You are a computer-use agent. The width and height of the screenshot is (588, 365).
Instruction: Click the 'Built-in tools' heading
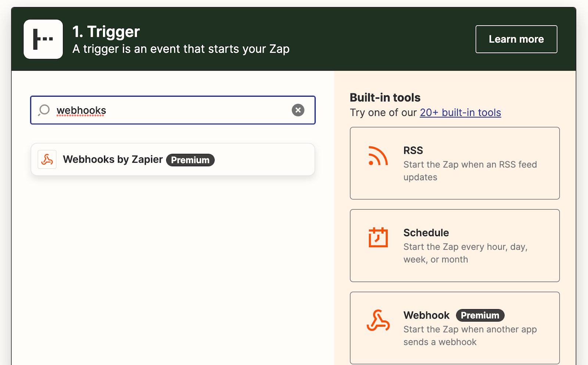385,98
